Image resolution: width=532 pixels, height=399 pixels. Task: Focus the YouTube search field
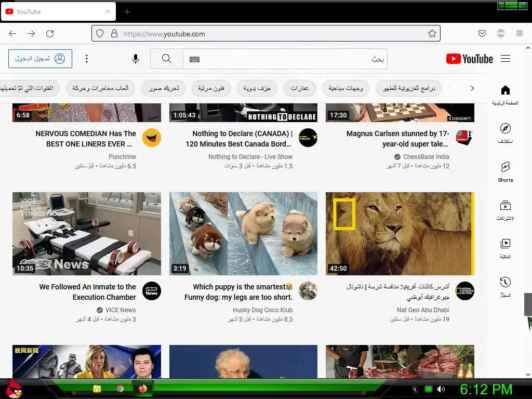tap(285, 59)
